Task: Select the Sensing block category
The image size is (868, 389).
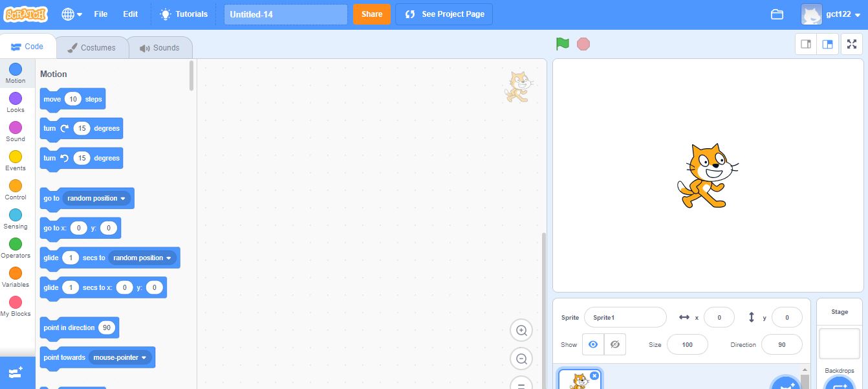Action: (16, 219)
